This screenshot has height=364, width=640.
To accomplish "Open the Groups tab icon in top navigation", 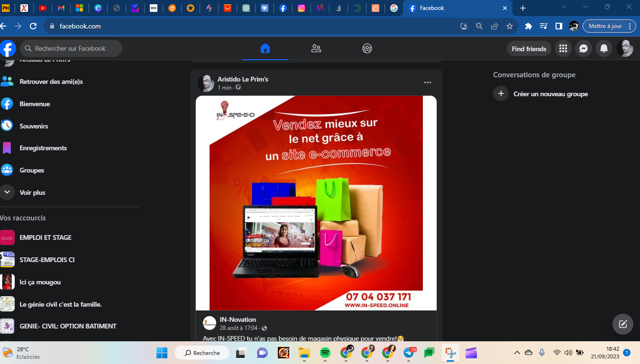I will [x=367, y=48].
